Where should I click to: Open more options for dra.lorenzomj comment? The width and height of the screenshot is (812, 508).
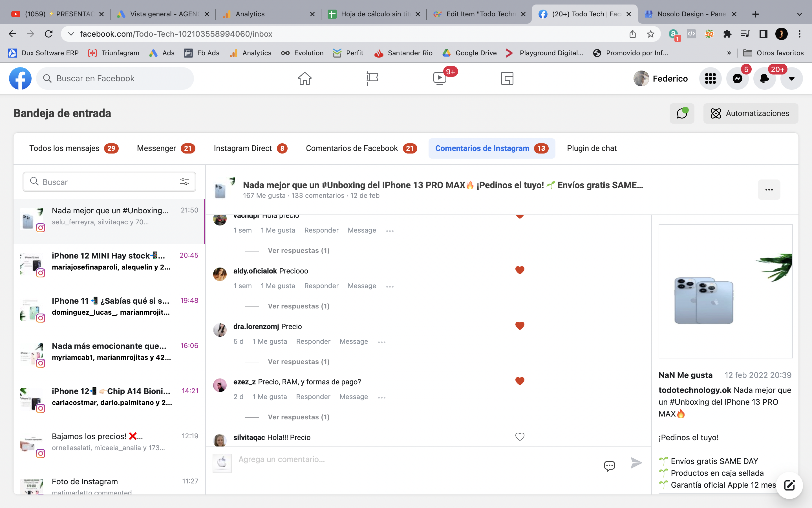[x=381, y=342]
